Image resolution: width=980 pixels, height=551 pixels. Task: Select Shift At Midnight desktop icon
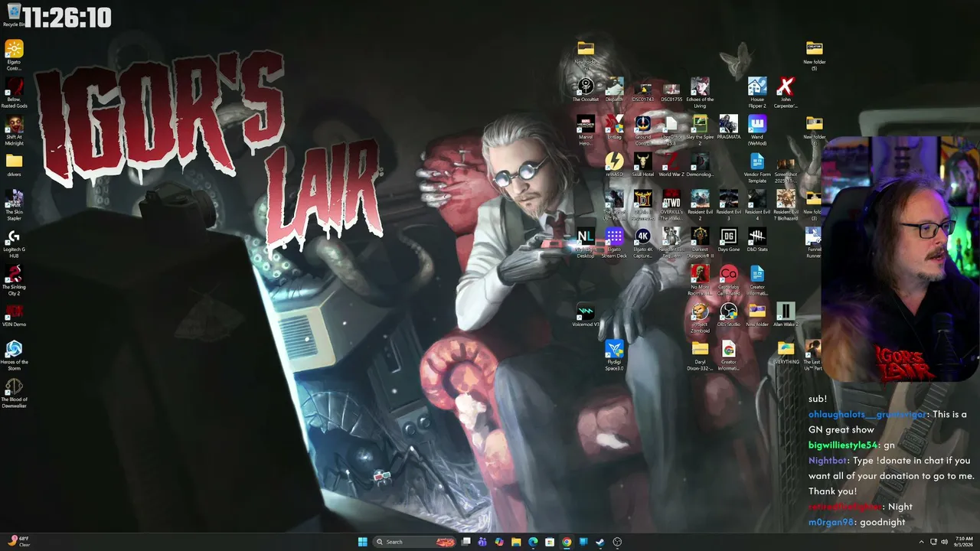[x=14, y=130]
